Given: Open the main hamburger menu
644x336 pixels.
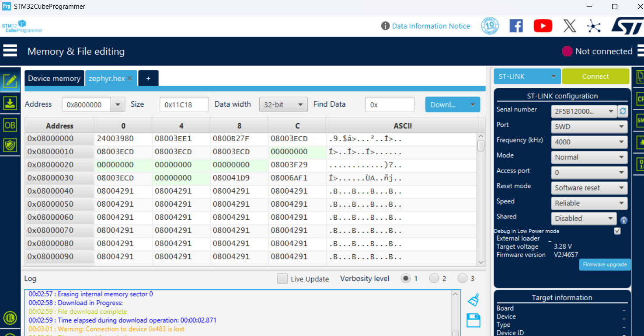Looking at the screenshot, I should tap(10, 51).
